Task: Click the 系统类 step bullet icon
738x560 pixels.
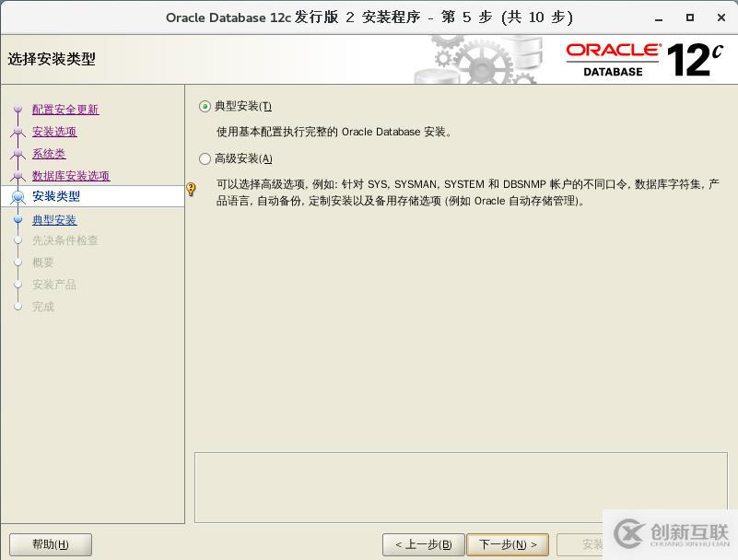Action: 18,154
